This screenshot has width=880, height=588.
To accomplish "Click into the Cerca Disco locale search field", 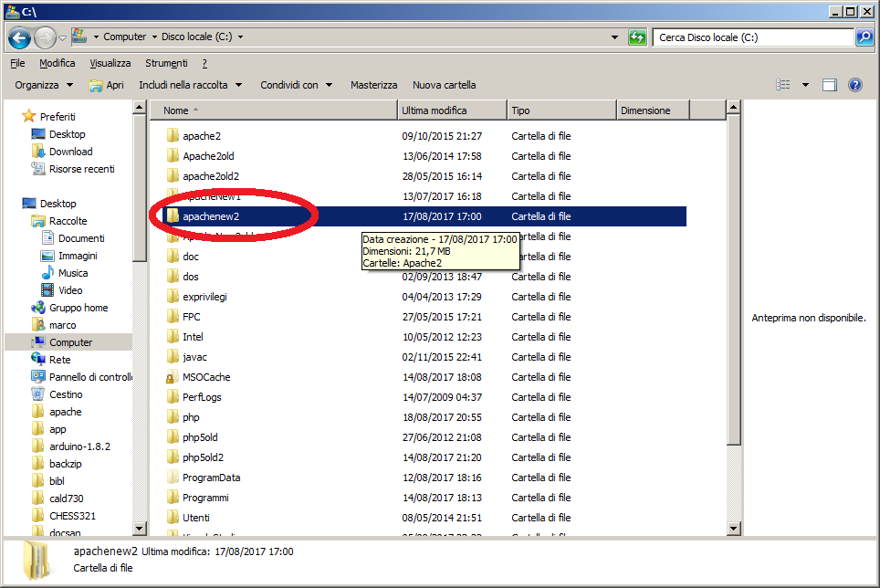I will tap(752, 37).
